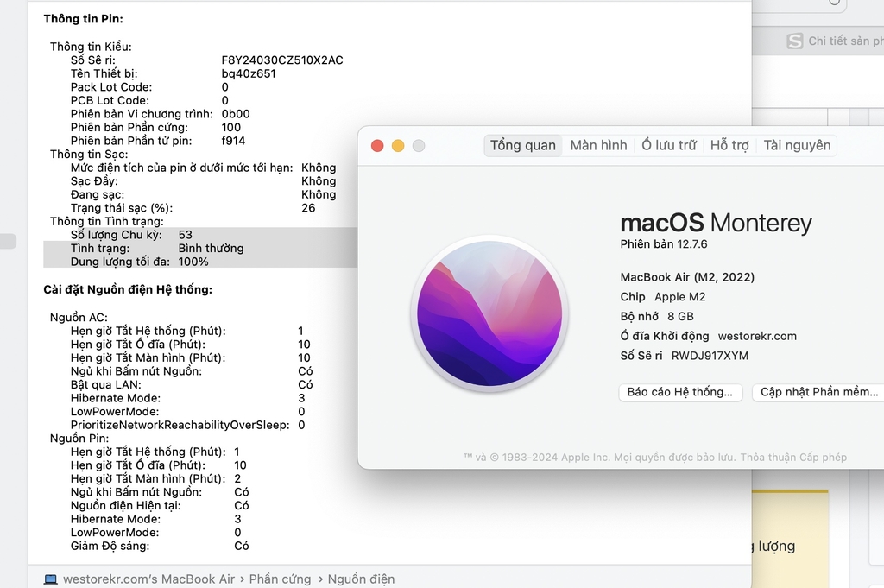This screenshot has width=884, height=588.
Task: Click device name value bq40z651
Action: click(249, 74)
